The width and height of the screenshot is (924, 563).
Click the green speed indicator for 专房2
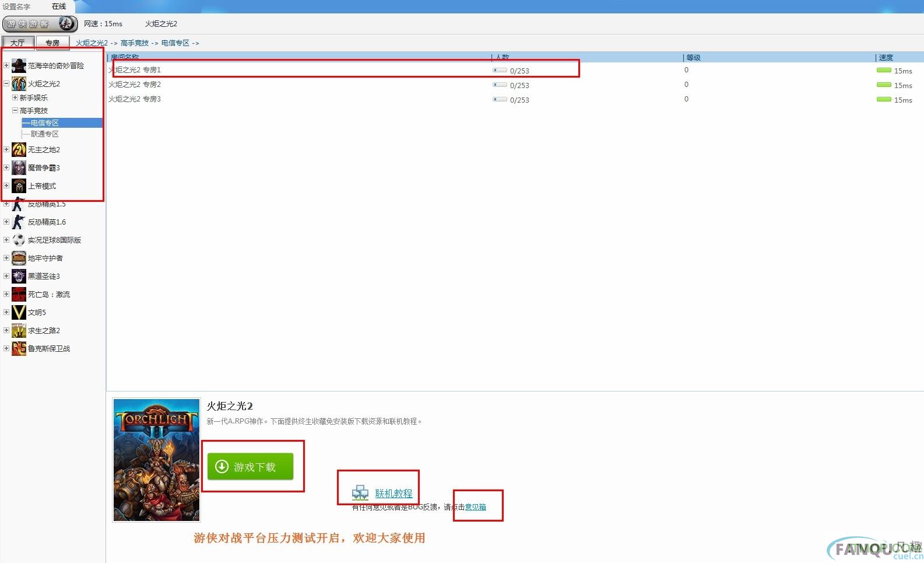click(884, 85)
